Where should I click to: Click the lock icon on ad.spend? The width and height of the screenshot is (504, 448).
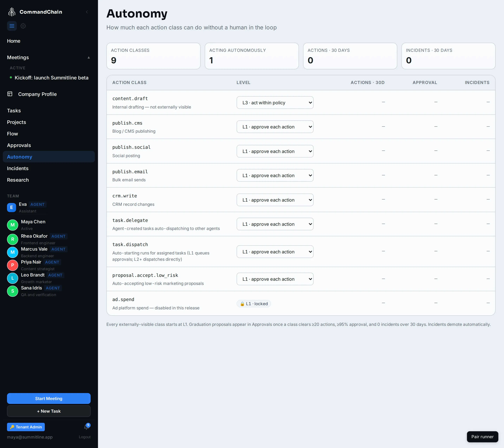pos(242,304)
